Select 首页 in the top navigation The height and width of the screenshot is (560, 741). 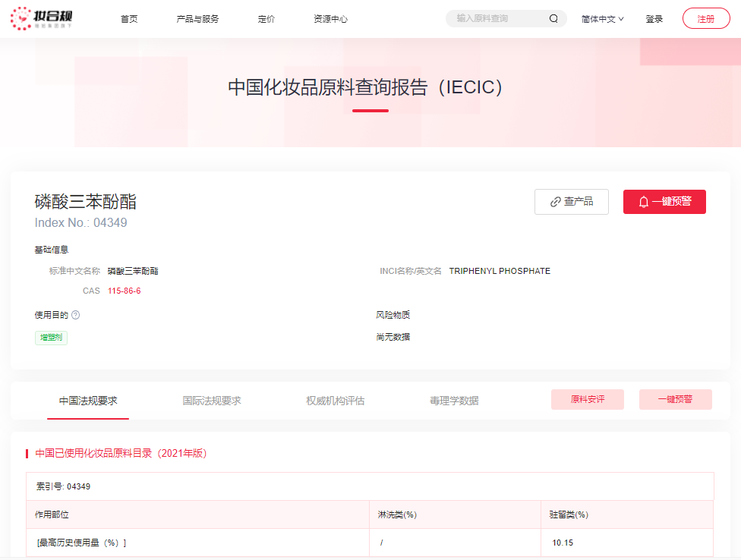coord(128,18)
